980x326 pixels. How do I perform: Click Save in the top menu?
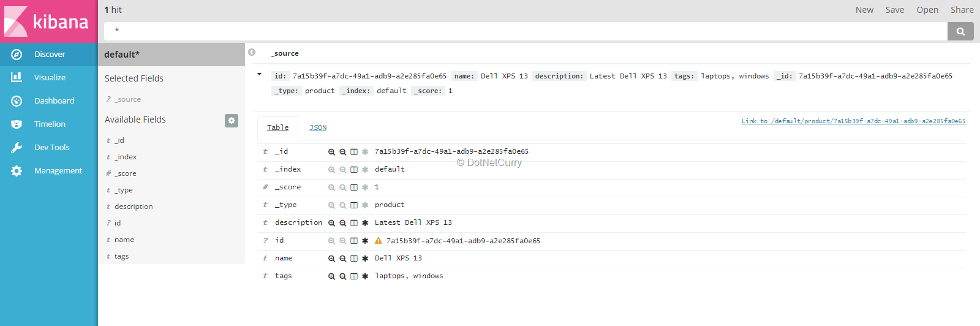[x=894, y=10]
